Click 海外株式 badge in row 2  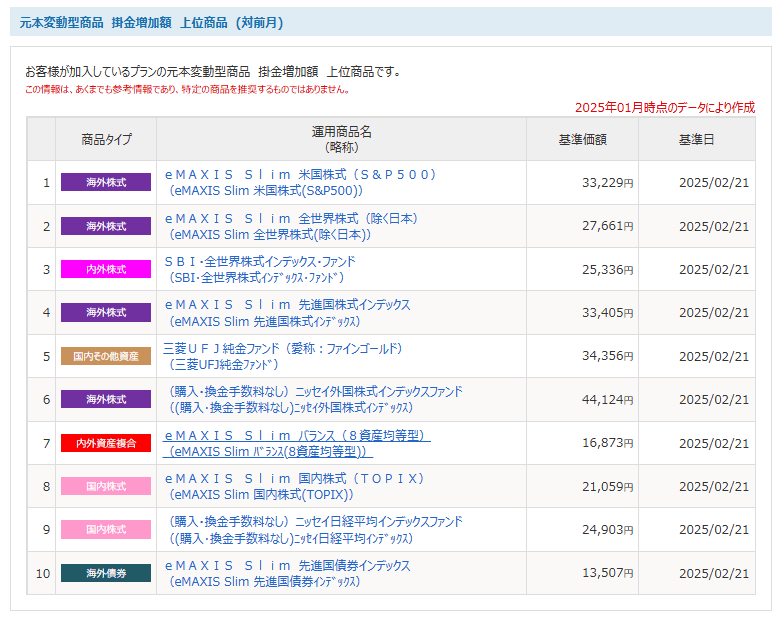[106, 226]
